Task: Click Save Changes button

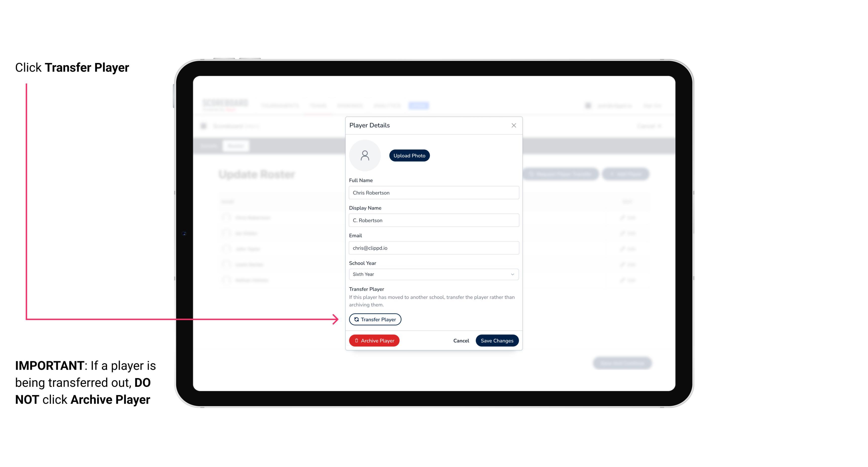Action: [x=497, y=340]
